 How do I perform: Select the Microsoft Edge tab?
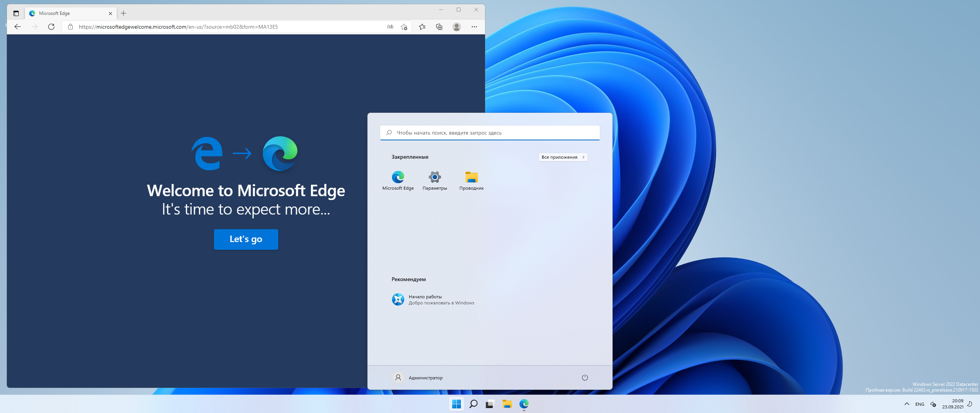pos(71,13)
